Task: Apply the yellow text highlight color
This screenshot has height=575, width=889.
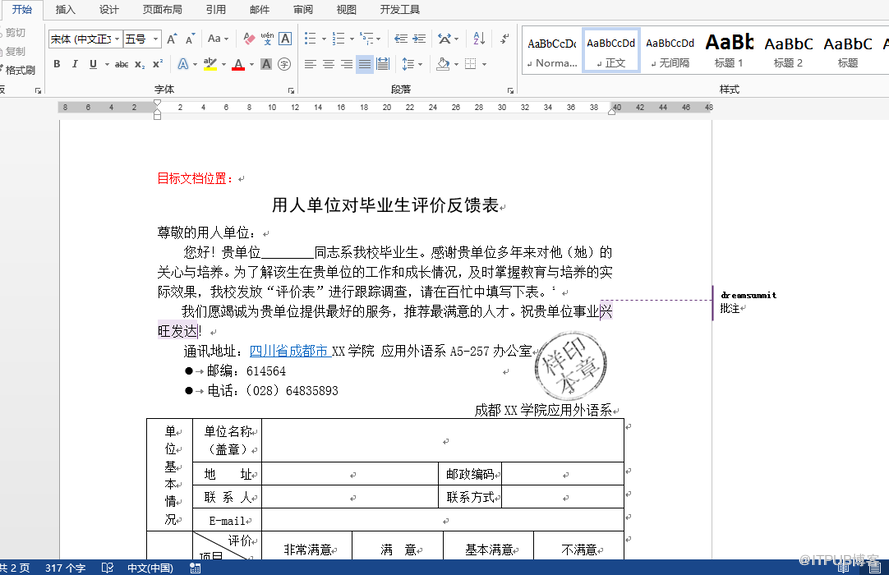Action: pyautogui.click(x=209, y=64)
